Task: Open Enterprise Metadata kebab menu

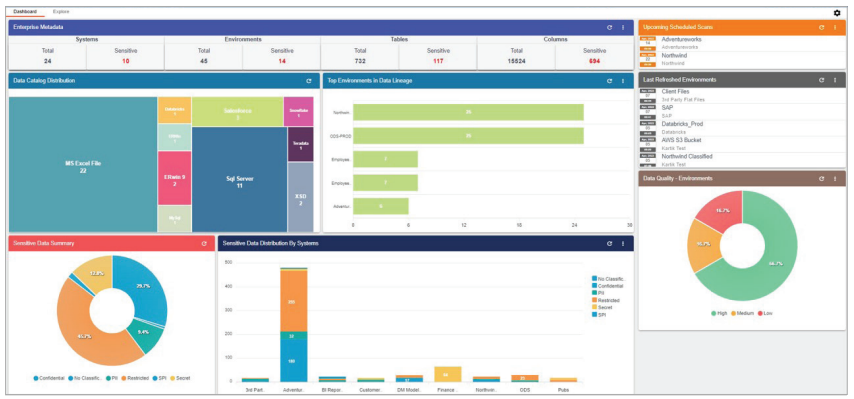Action: (623, 27)
